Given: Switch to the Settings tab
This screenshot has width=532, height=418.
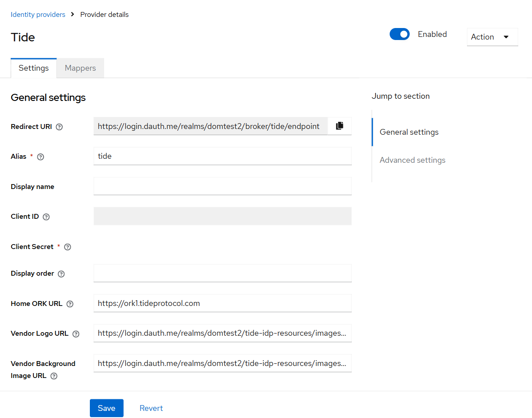Looking at the screenshot, I should click(34, 68).
